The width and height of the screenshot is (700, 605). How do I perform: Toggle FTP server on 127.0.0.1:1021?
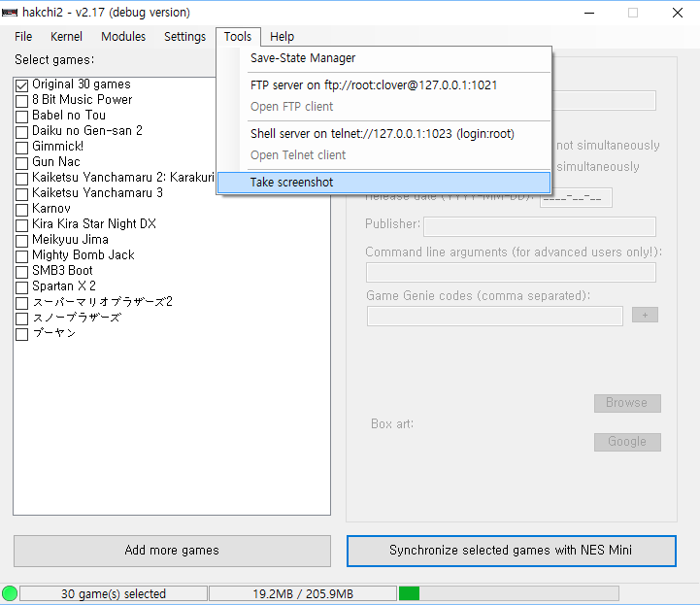[x=374, y=85]
